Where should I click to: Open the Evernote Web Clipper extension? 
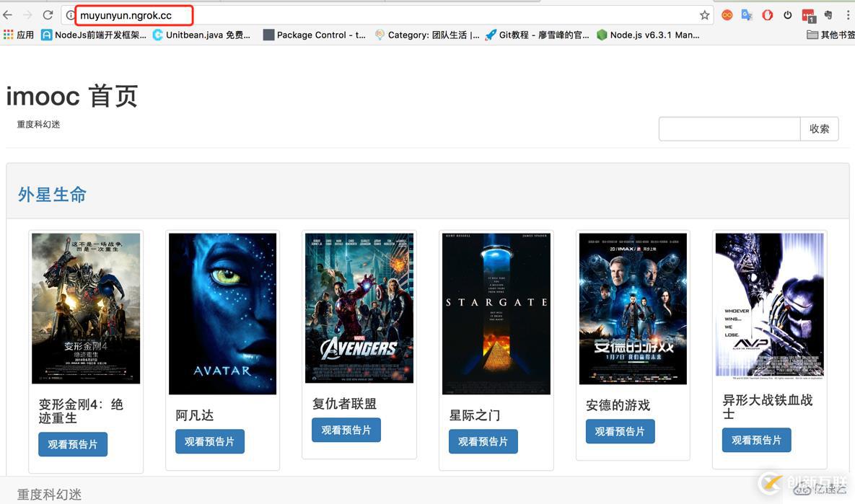tap(828, 14)
